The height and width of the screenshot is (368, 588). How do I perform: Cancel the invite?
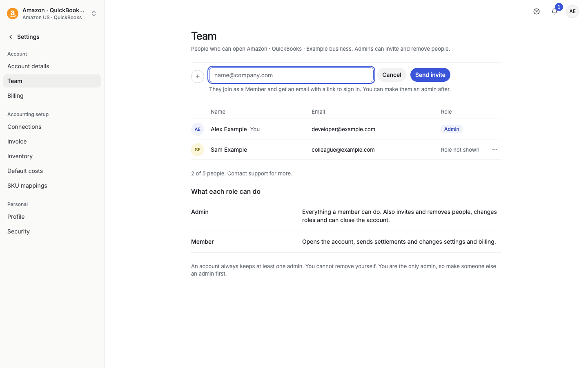pyautogui.click(x=392, y=75)
